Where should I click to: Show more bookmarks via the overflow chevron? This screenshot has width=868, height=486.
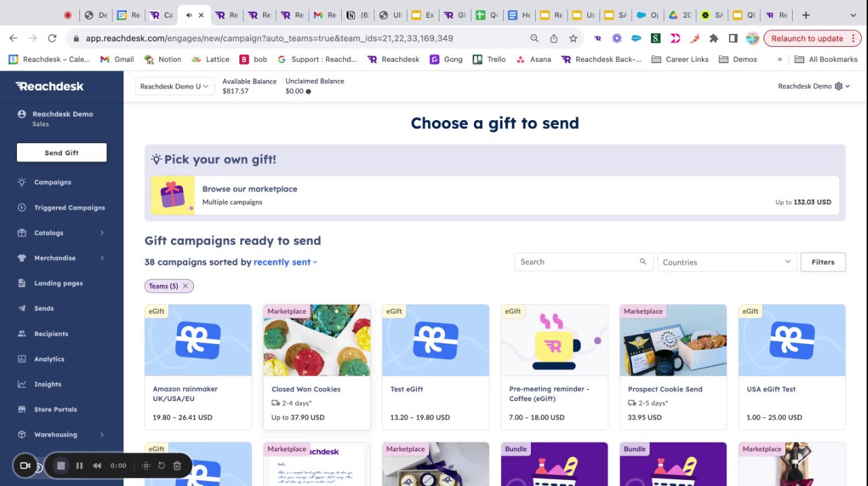[x=779, y=59]
